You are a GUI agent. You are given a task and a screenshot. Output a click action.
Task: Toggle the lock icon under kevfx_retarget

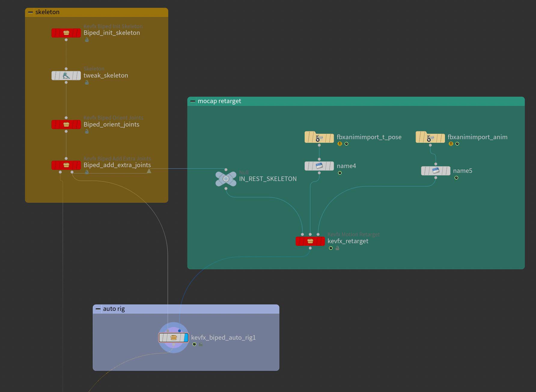337,248
